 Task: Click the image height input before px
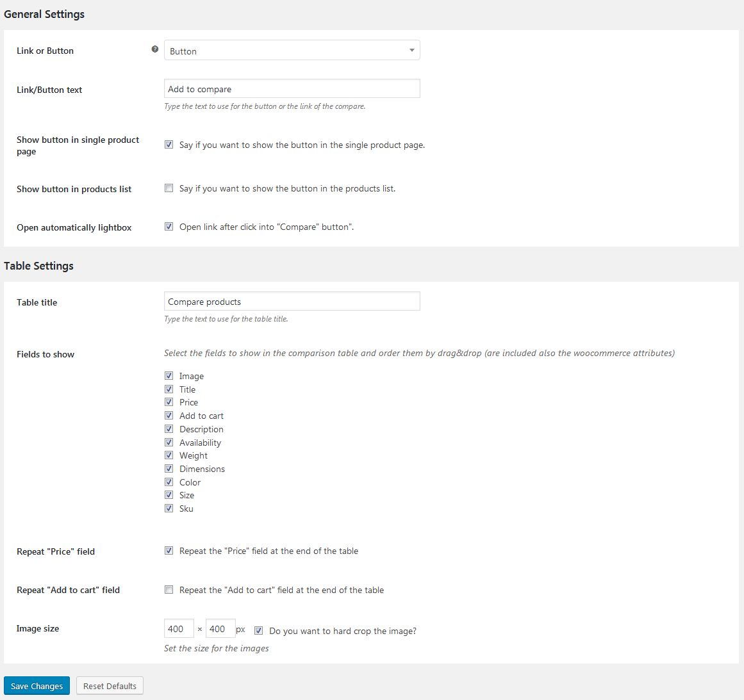220,628
